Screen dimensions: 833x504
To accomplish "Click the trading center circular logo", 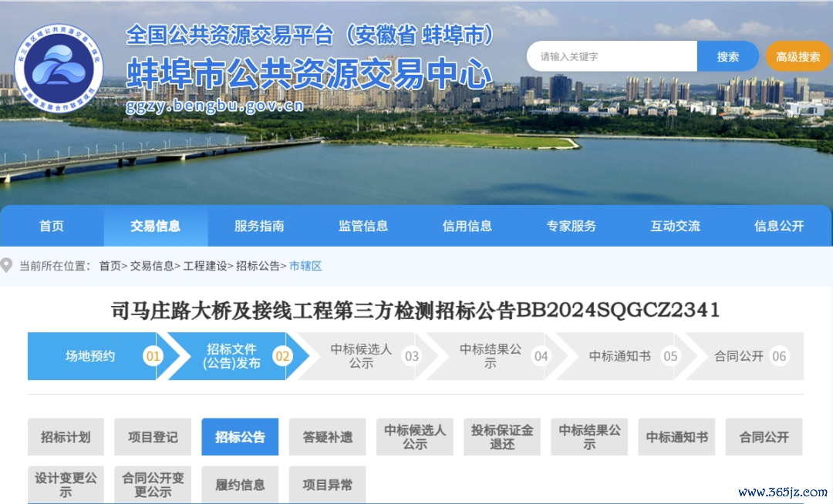I will (x=59, y=68).
